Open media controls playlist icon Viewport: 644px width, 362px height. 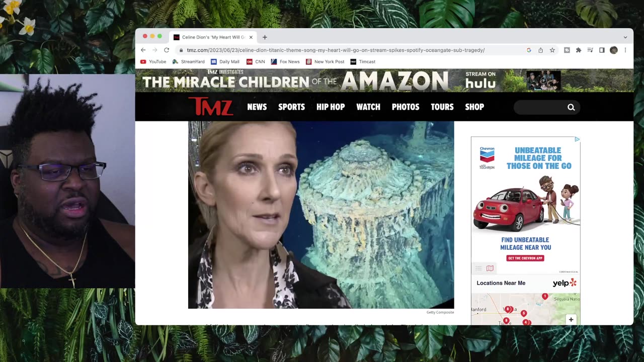click(590, 50)
